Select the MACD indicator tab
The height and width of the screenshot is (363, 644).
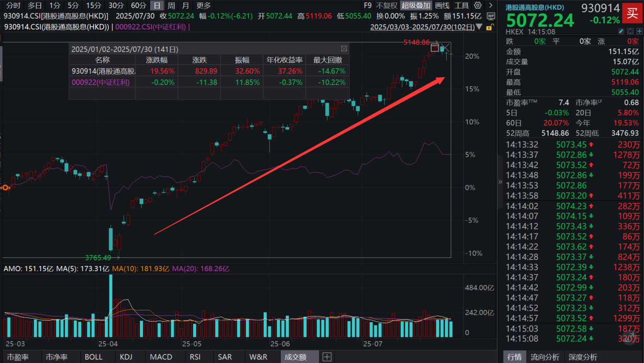tap(162, 357)
